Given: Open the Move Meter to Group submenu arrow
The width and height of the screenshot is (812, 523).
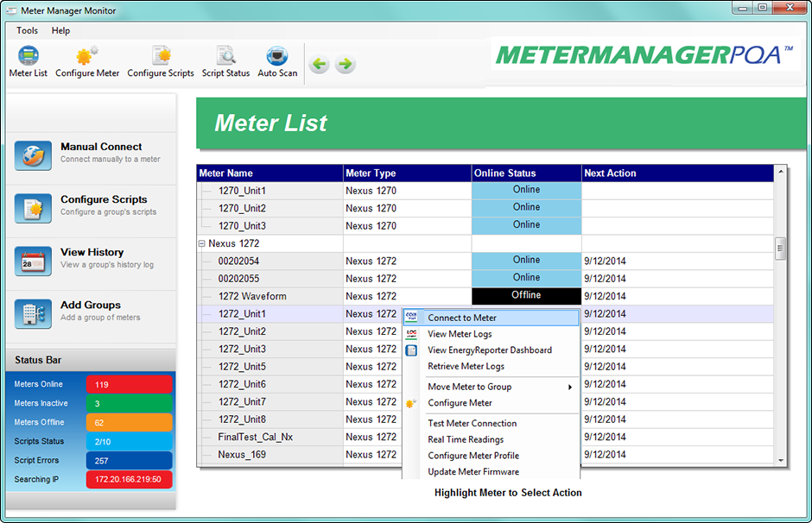Looking at the screenshot, I should (569, 387).
